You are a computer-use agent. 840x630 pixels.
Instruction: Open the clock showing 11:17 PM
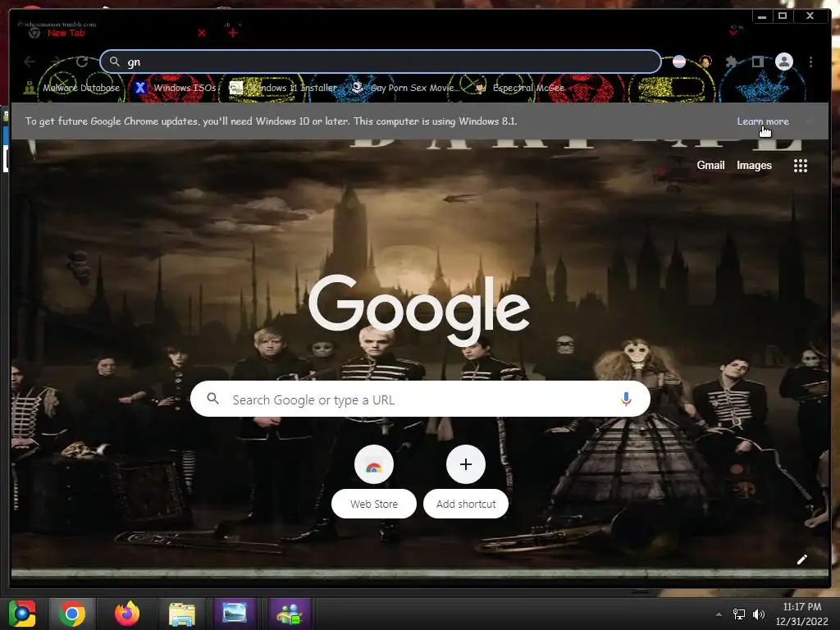click(x=801, y=614)
